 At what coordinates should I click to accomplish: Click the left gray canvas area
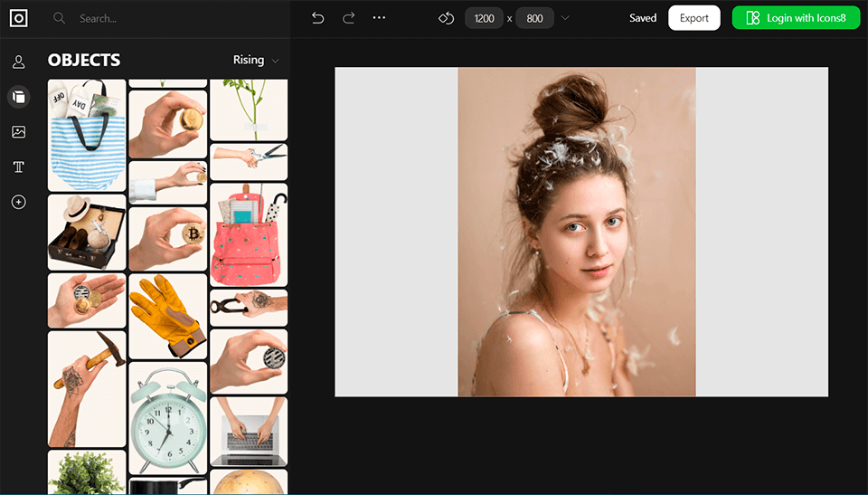coord(396,232)
